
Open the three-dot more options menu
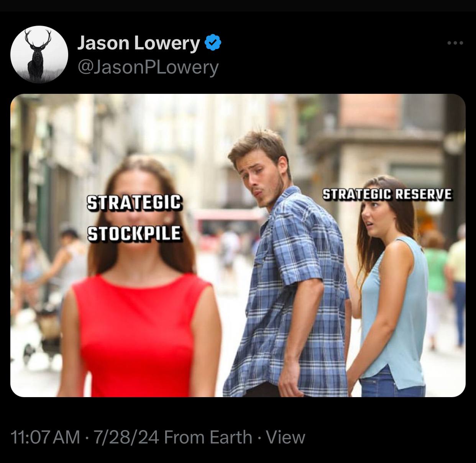[x=456, y=43]
